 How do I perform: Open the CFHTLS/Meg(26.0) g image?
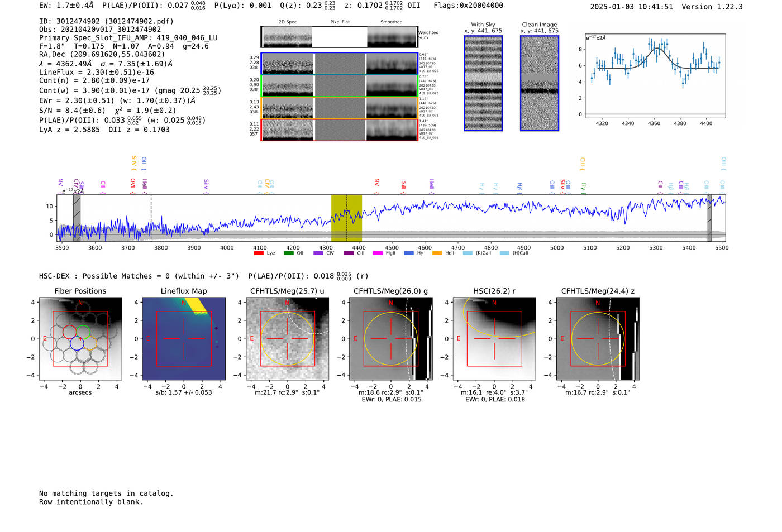click(x=390, y=338)
